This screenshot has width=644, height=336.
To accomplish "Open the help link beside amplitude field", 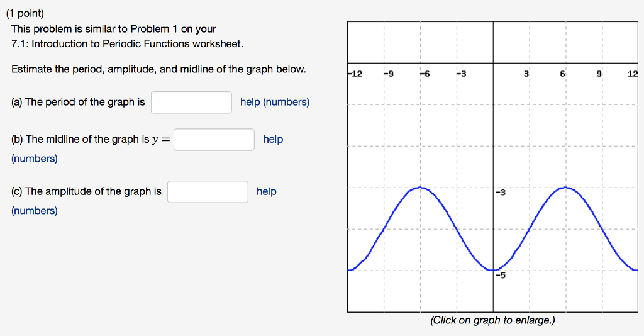I will [x=266, y=191].
